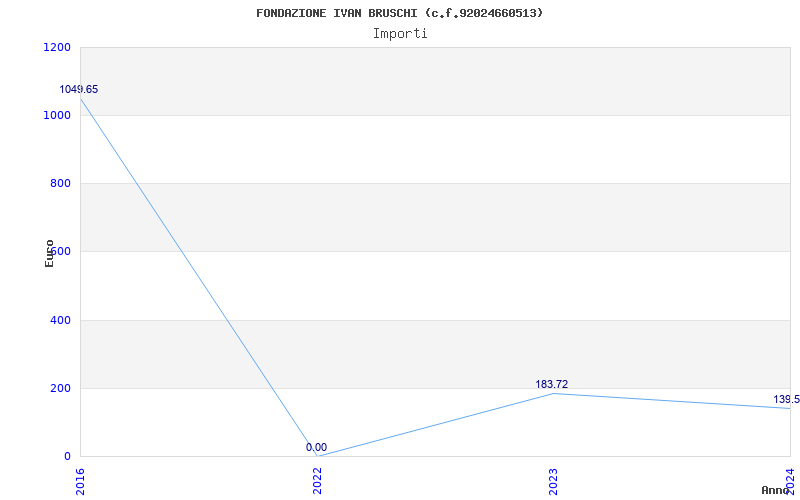
Task: Click the 2023 year axis label
Action: pyautogui.click(x=554, y=482)
